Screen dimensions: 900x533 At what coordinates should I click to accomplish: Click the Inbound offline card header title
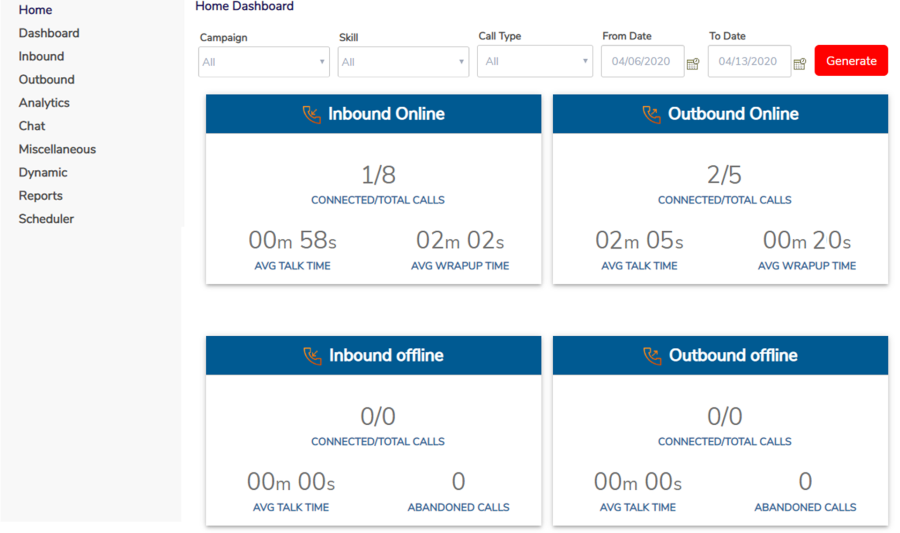386,356
